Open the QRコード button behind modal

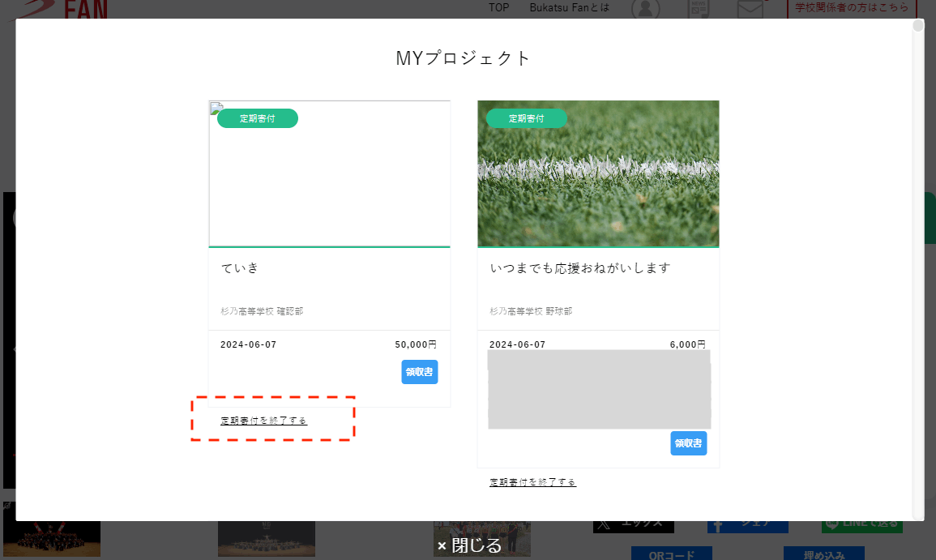tap(672, 554)
